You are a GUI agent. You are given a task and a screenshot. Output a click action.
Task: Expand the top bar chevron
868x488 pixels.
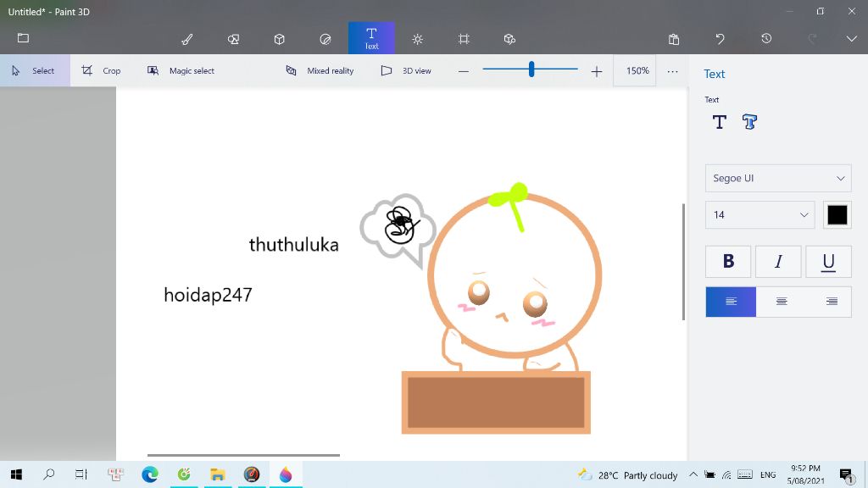(851, 39)
